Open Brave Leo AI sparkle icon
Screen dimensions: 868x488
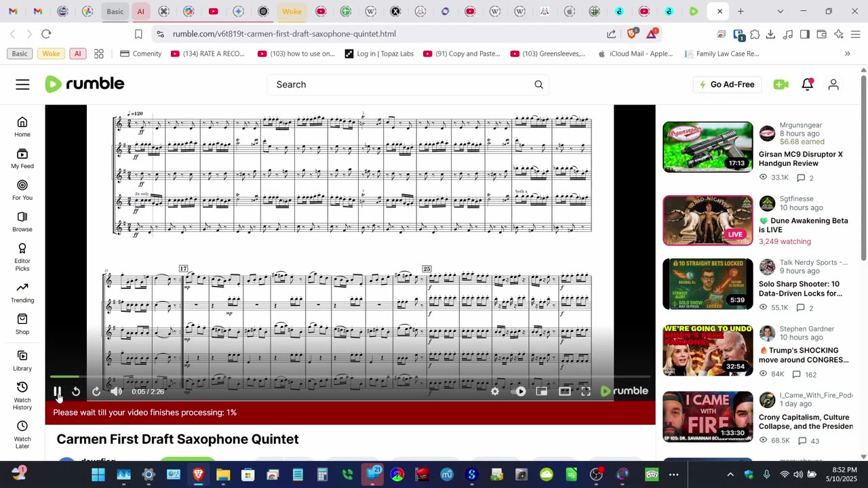(839, 34)
